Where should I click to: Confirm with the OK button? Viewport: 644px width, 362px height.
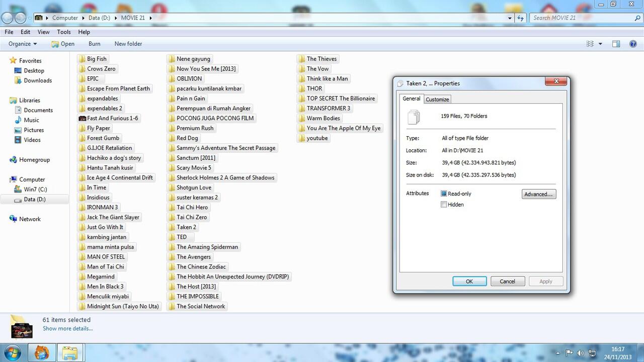click(x=469, y=282)
